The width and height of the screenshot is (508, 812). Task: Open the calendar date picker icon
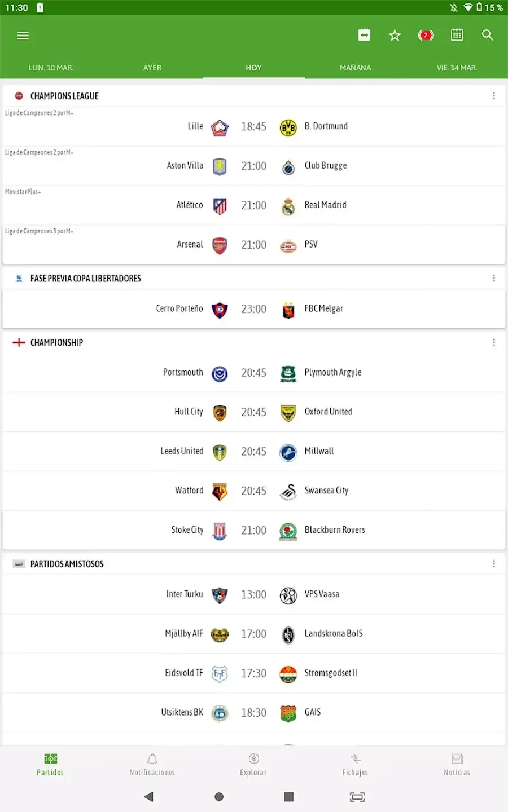[x=457, y=35]
